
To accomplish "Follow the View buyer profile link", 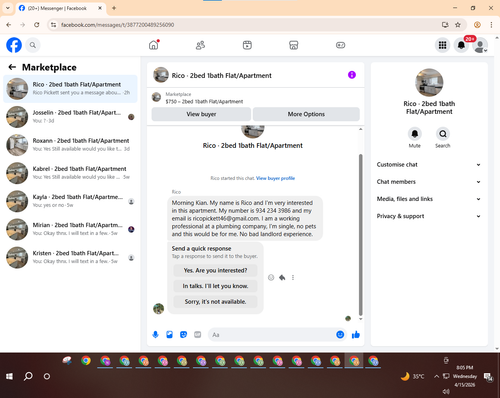I will 275,178.
